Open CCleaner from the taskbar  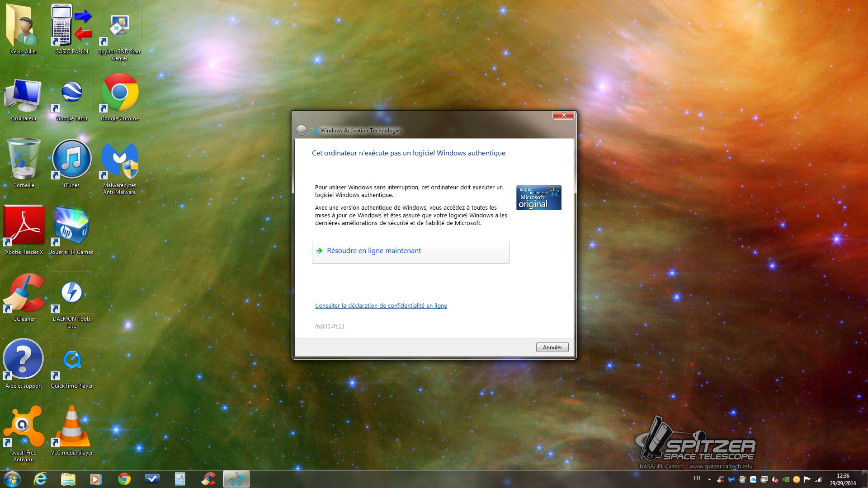click(208, 479)
